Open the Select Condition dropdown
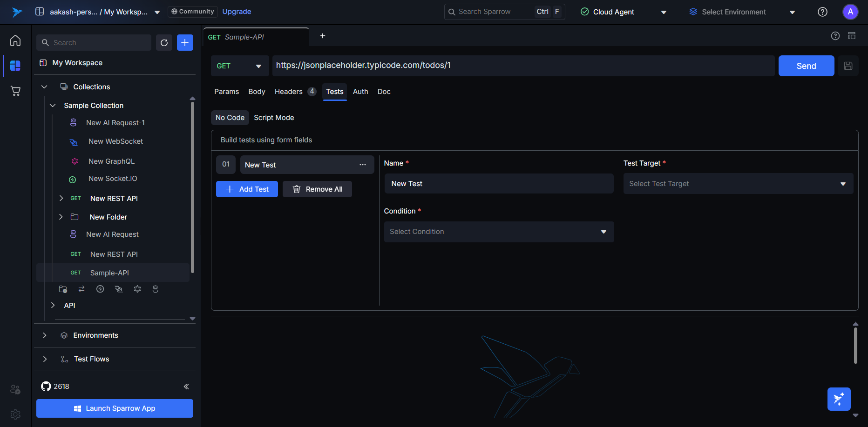This screenshot has width=868, height=427. point(499,232)
